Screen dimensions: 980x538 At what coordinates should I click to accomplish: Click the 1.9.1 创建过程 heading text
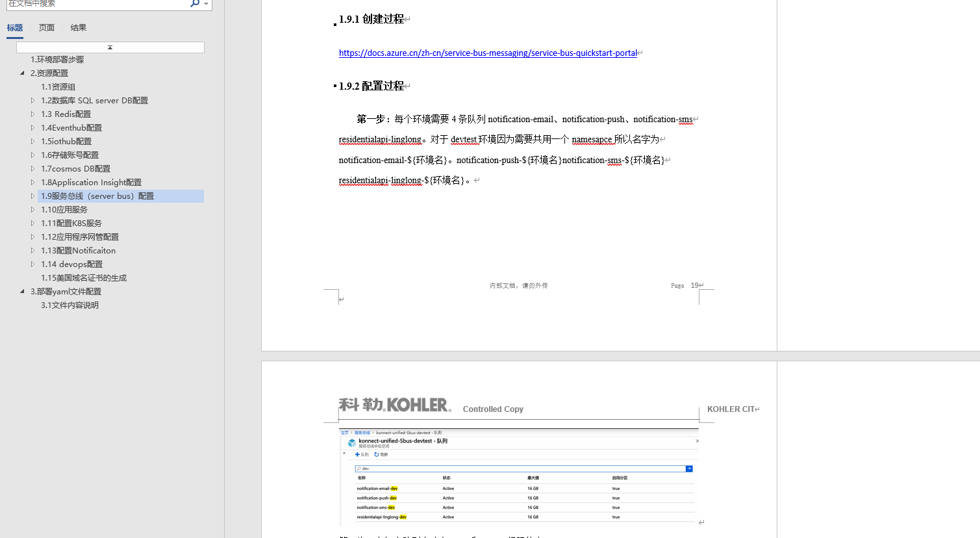[x=371, y=19]
